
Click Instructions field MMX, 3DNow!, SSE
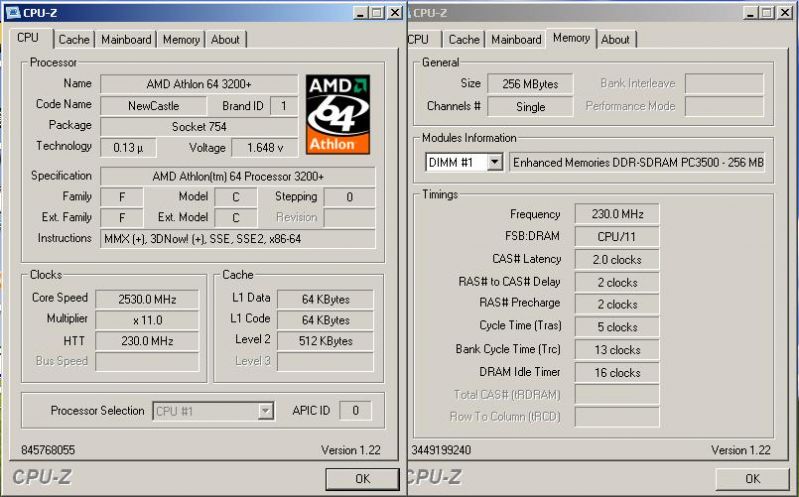point(237,239)
